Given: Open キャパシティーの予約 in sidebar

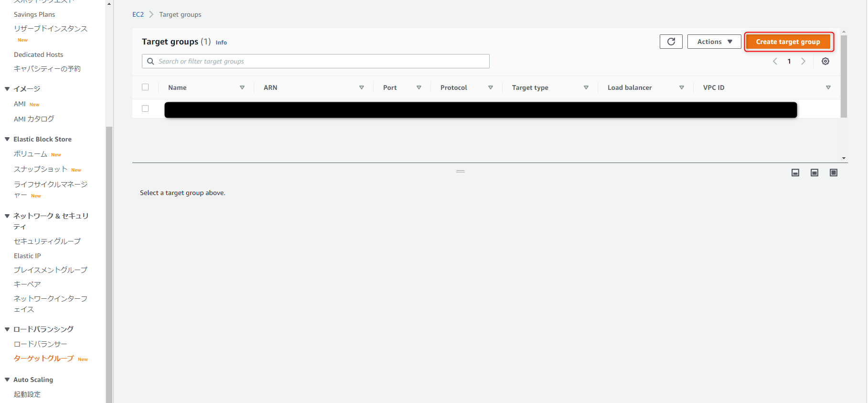Looking at the screenshot, I should click(x=47, y=69).
